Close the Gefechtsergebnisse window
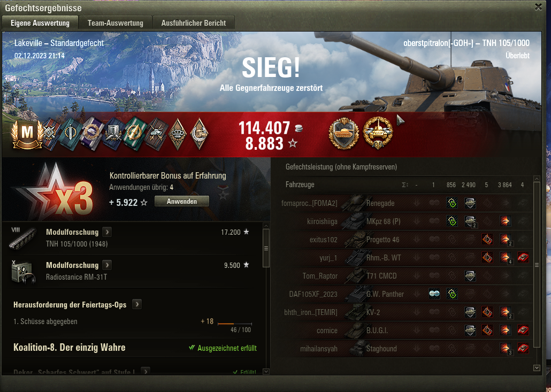 pos(538,6)
